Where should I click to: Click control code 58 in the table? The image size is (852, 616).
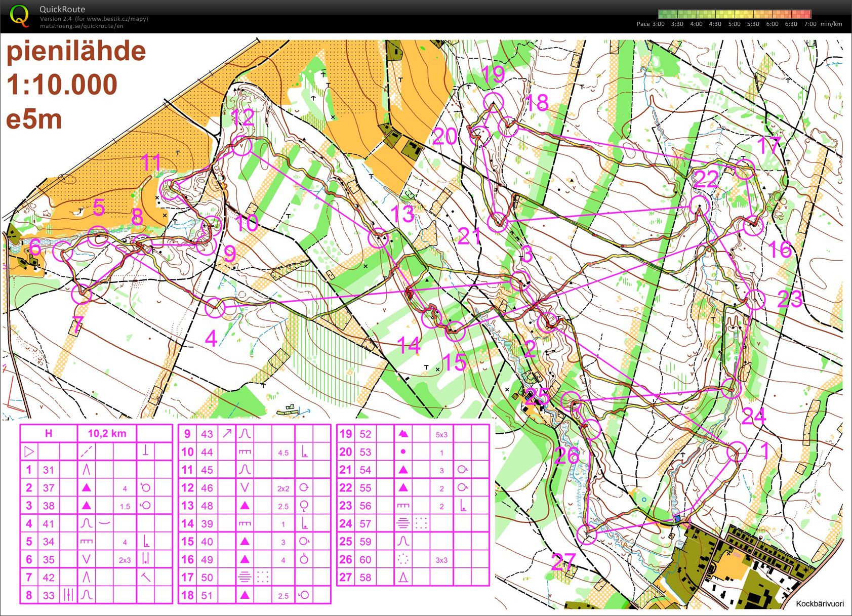(365, 578)
